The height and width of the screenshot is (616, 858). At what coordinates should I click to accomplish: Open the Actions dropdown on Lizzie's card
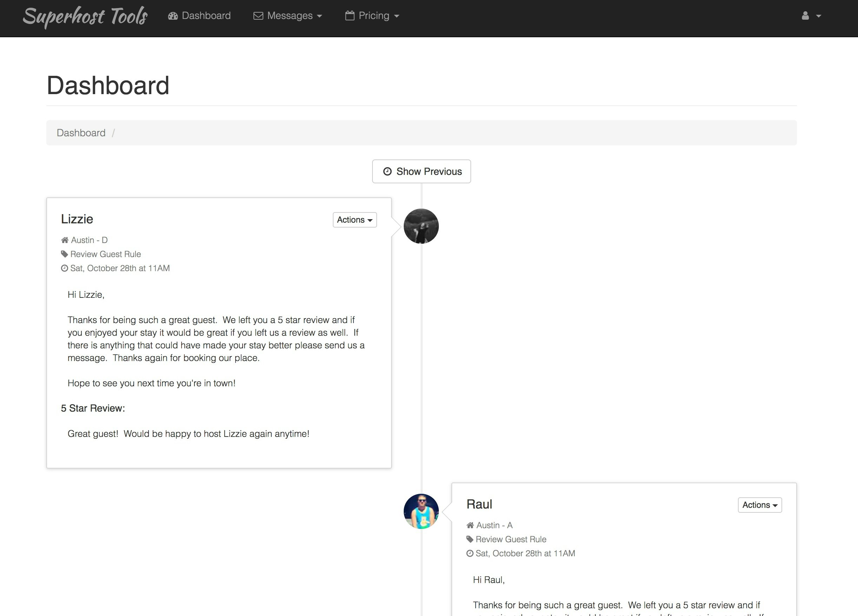pos(354,220)
